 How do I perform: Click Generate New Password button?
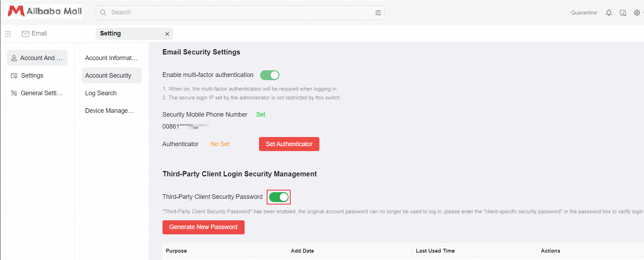(203, 227)
